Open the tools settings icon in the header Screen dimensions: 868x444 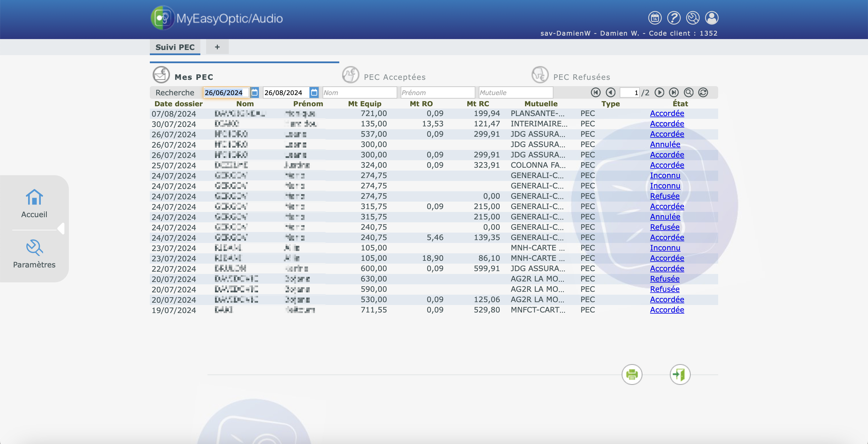click(x=693, y=18)
